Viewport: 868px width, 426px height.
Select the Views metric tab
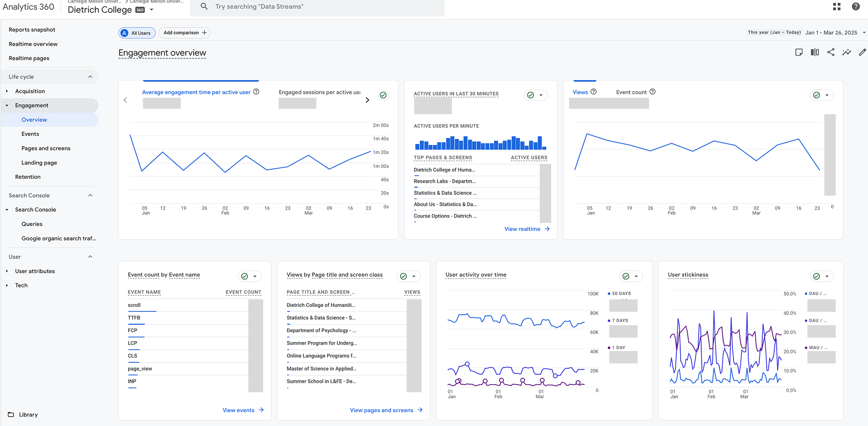point(580,92)
